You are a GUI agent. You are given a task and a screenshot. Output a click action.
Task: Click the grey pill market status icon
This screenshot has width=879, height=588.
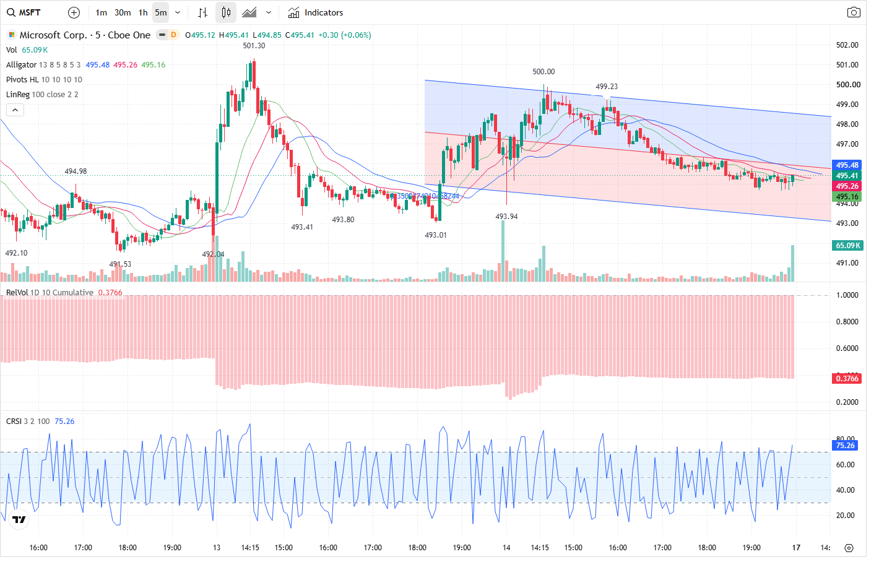[162, 35]
